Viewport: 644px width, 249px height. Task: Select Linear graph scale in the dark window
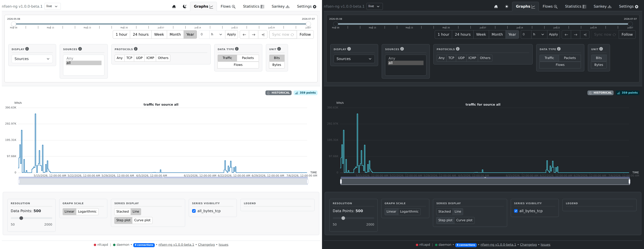(391, 212)
